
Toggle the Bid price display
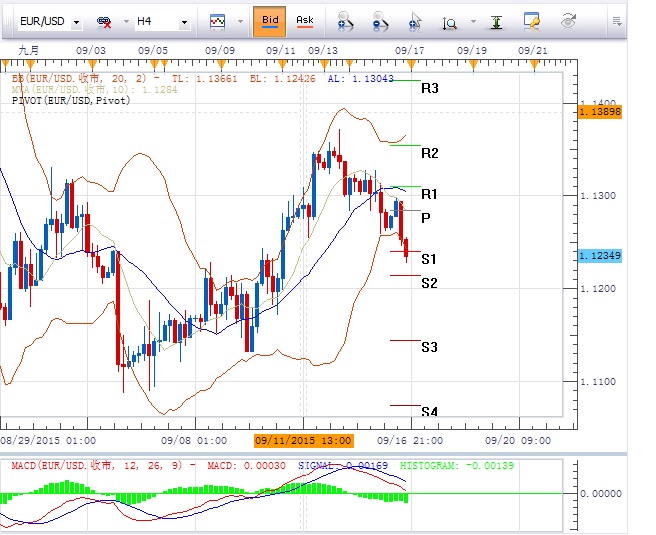coord(270,21)
